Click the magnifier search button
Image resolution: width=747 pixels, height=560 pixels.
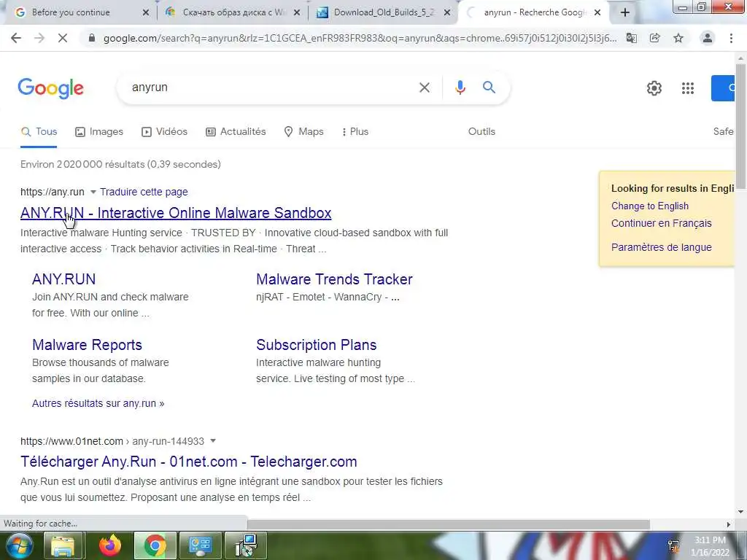click(489, 87)
